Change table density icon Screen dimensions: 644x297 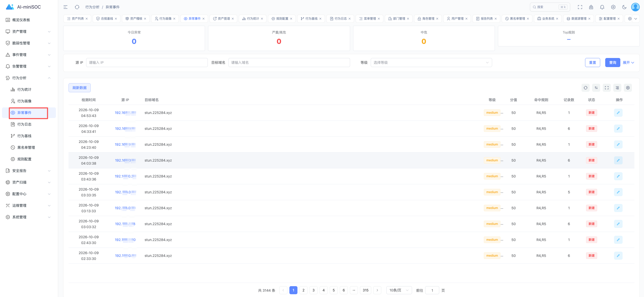pyautogui.click(x=617, y=88)
